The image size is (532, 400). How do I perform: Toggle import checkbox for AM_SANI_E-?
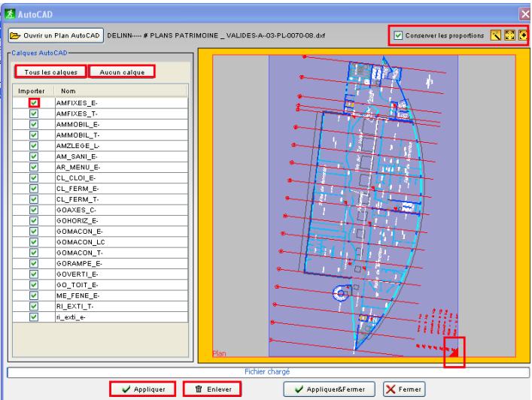(x=34, y=156)
